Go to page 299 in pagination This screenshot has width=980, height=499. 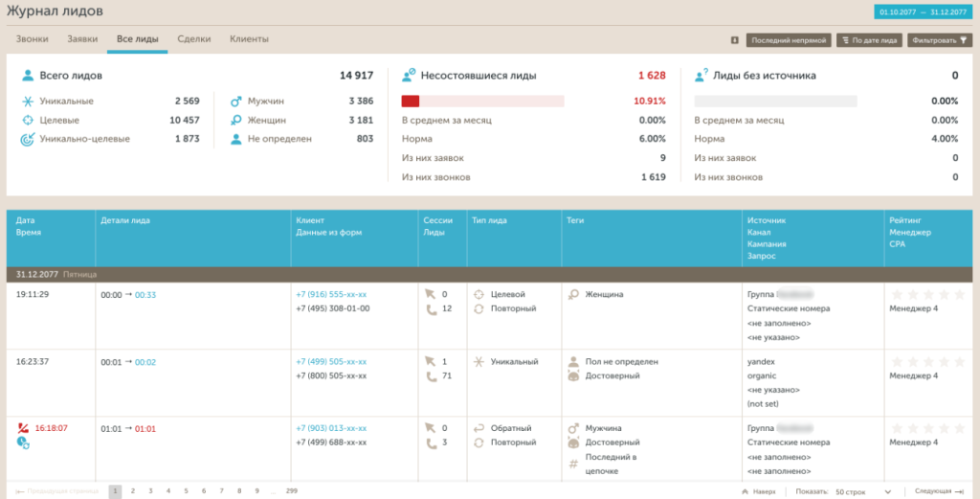(x=291, y=490)
